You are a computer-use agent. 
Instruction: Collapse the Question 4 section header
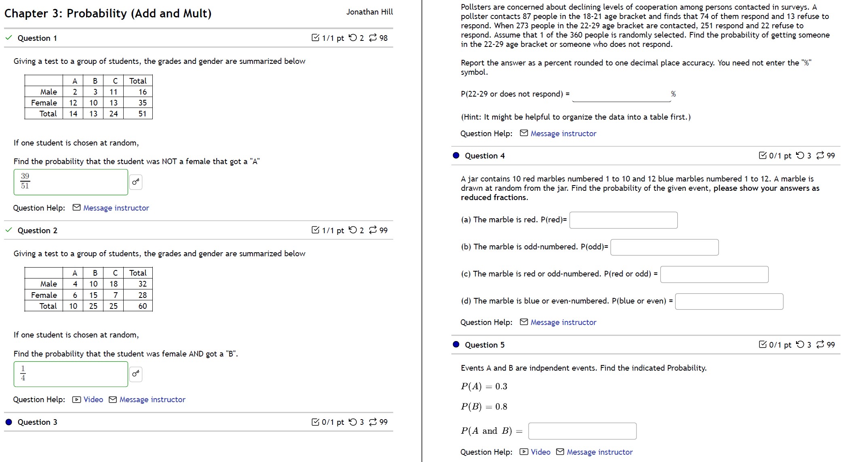point(484,156)
